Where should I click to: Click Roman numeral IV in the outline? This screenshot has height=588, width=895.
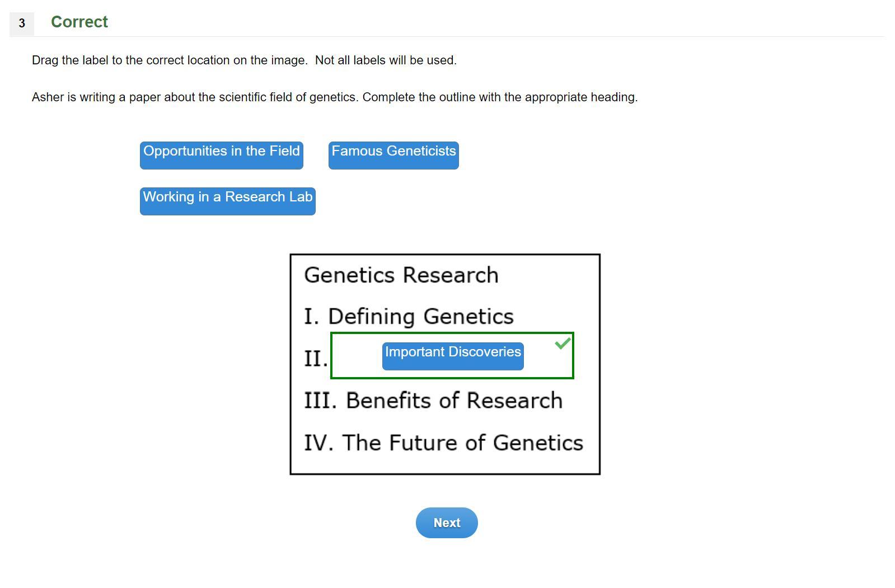318,443
